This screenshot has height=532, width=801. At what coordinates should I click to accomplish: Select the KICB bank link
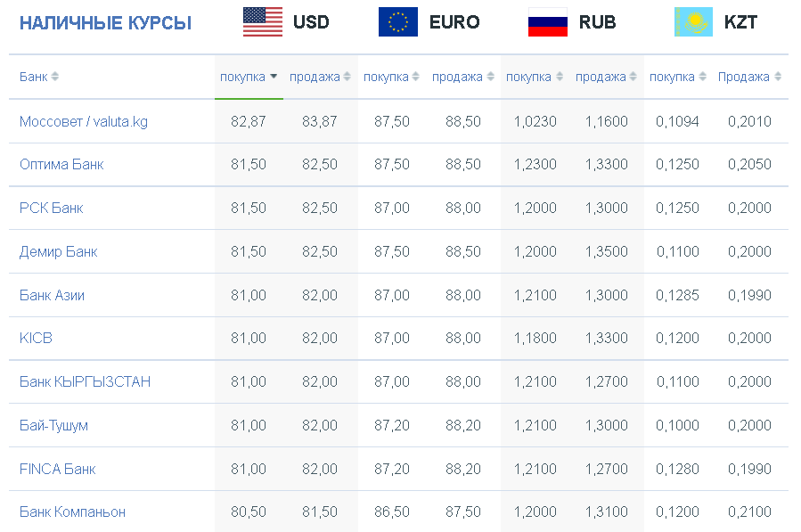point(36,339)
